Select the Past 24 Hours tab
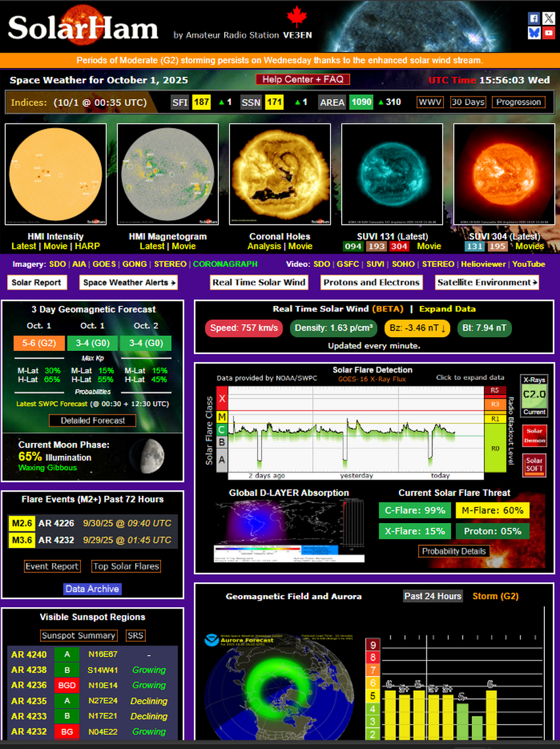The image size is (560, 749). (x=432, y=596)
